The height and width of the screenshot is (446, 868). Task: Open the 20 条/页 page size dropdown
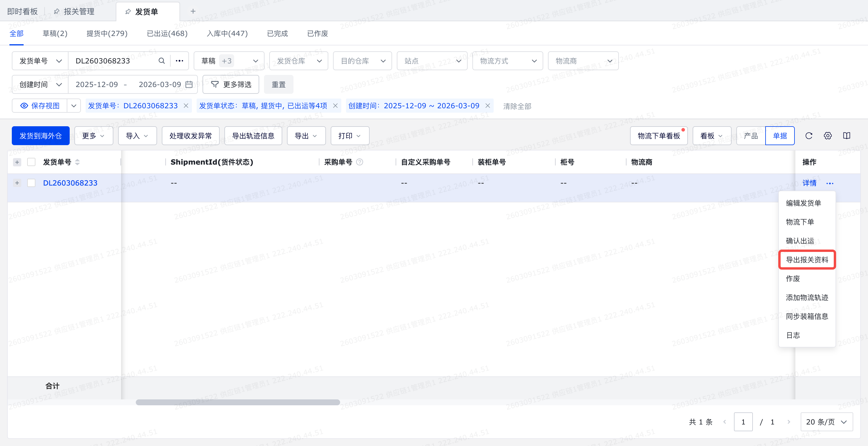[x=826, y=422]
